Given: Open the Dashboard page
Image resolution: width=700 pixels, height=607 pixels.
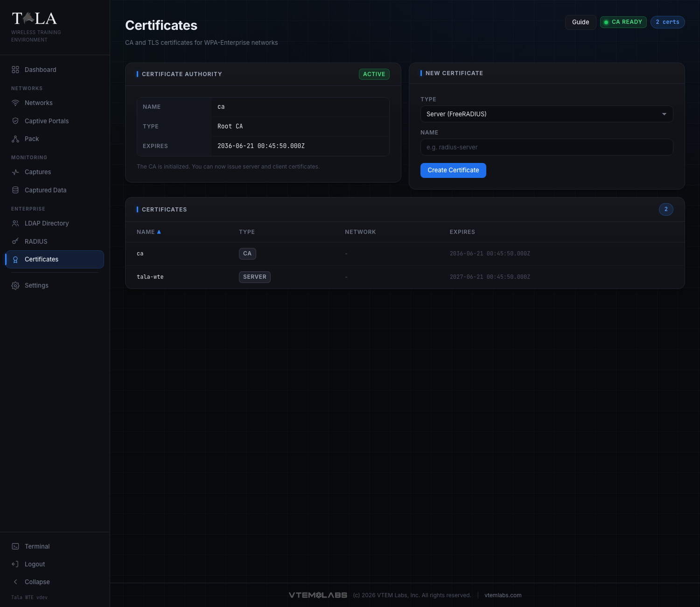Looking at the screenshot, I should [x=55, y=70].
